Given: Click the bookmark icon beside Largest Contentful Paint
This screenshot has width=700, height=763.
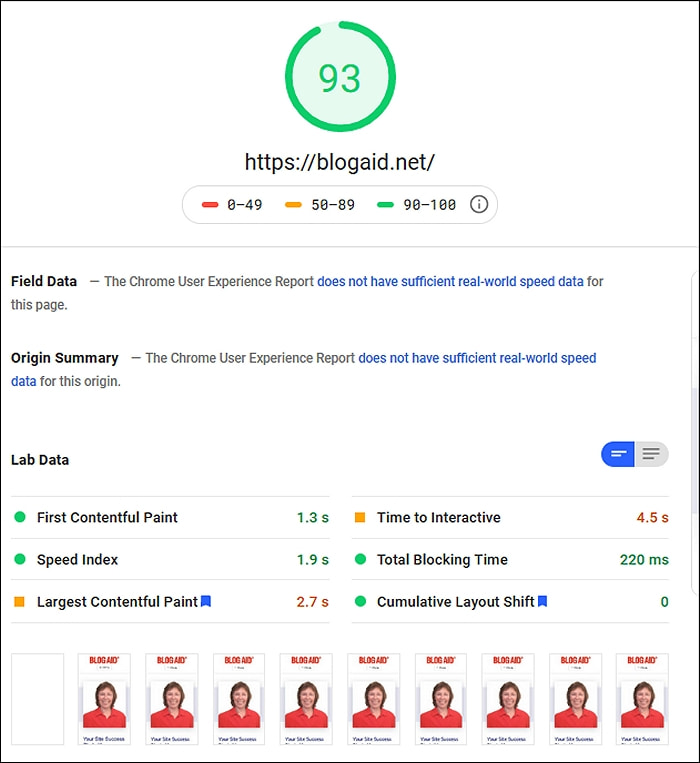Looking at the screenshot, I should pyautogui.click(x=206, y=601).
